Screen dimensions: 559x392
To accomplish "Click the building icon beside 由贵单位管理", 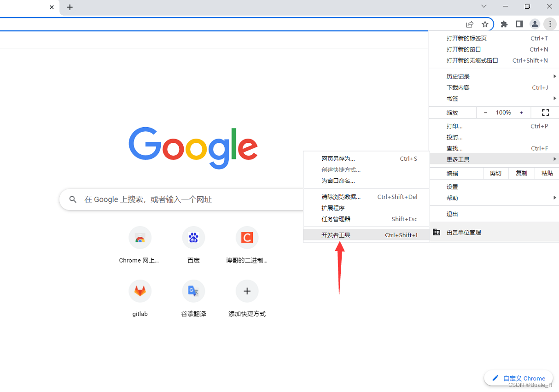I will [x=437, y=232].
